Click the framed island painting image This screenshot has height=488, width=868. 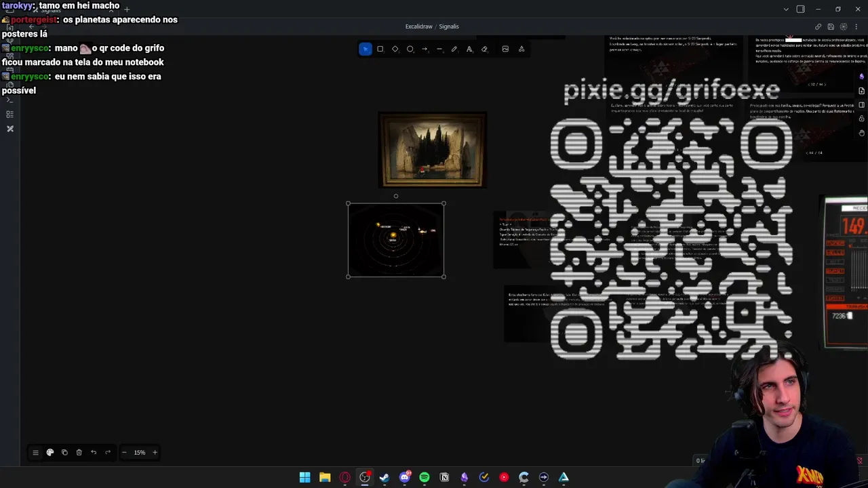433,150
